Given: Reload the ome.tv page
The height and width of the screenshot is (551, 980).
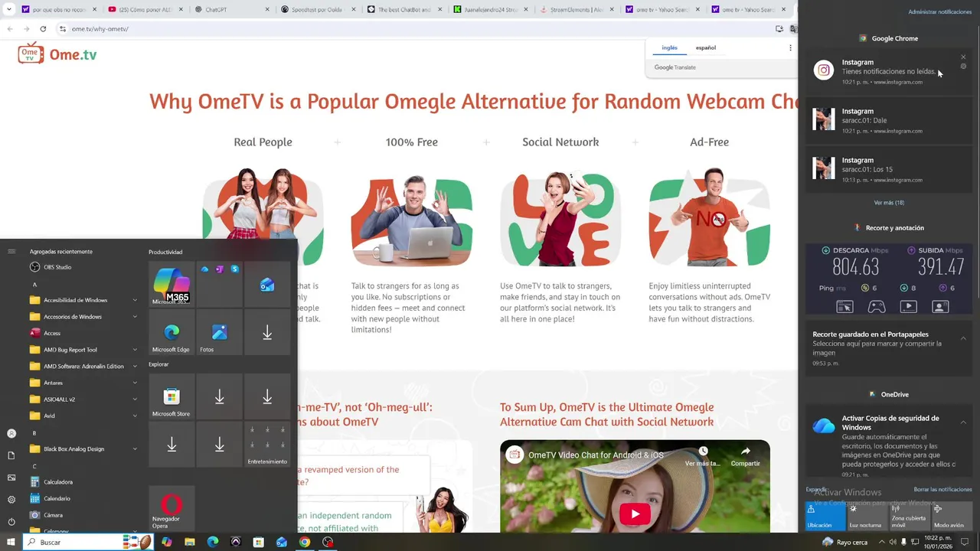Looking at the screenshot, I should click(x=43, y=28).
